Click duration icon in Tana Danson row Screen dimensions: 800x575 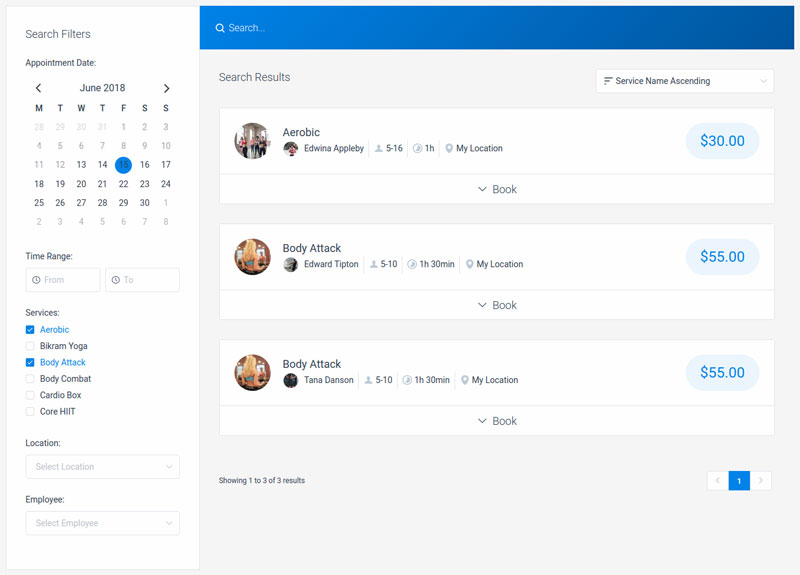point(407,380)
